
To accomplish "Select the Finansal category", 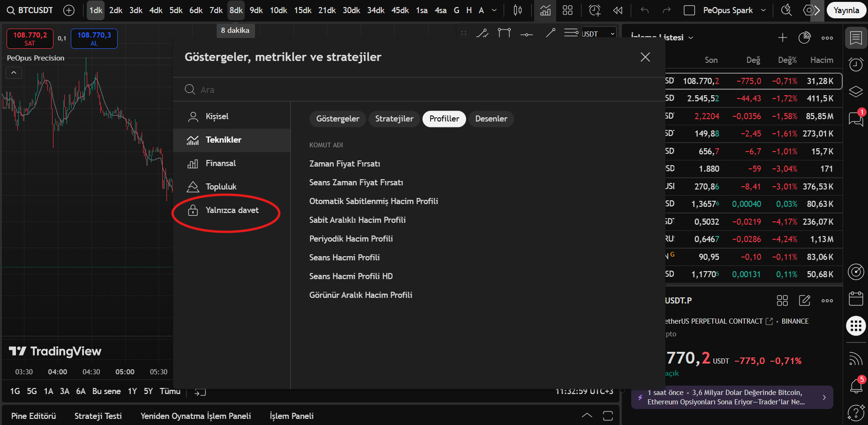I will click(x=220, y=163).
